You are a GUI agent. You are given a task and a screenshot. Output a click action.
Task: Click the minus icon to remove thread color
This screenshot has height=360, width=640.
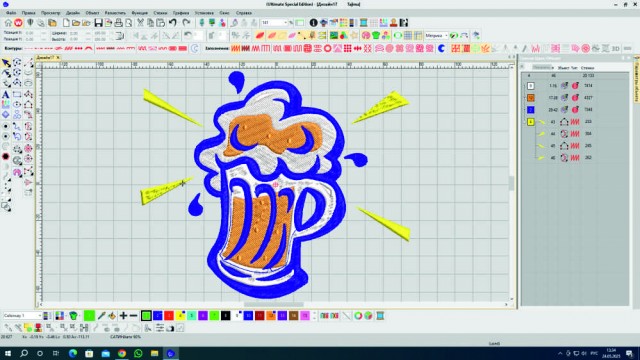[x=133, y=316]
